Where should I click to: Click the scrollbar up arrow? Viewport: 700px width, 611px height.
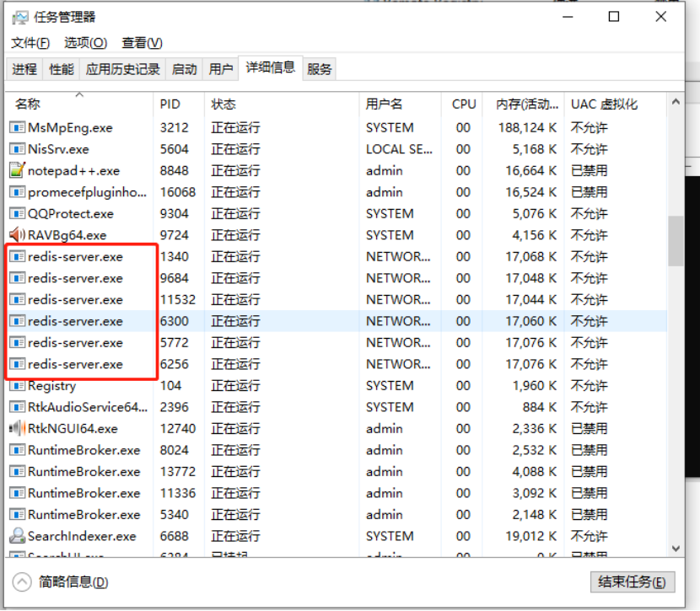point(676,102)
